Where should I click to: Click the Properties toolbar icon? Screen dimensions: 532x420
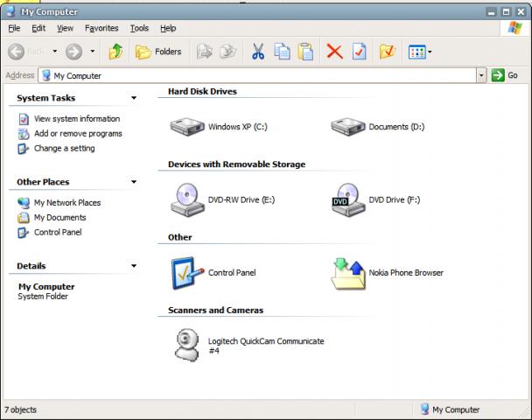(x=359, y=52)
